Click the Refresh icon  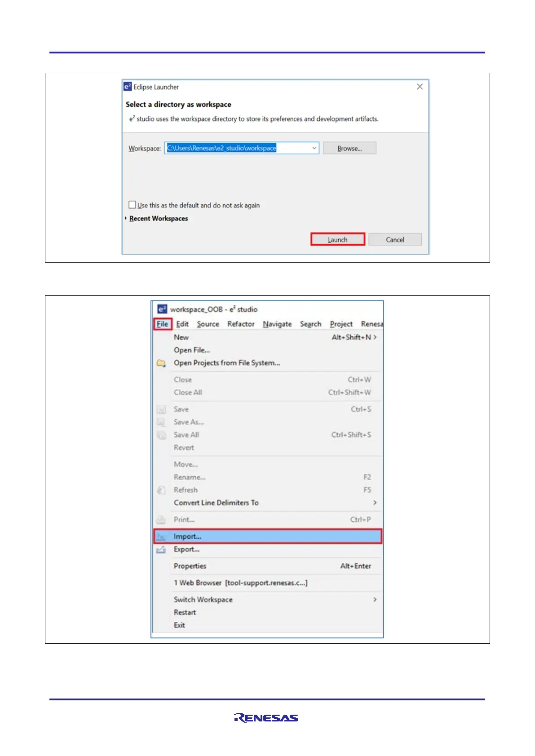coord(161,490)
